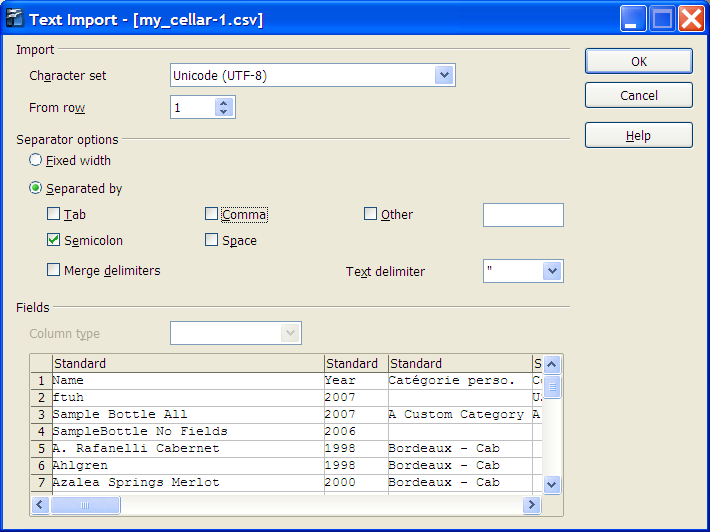Click the Sample Bottle All cell
This screenshot has width=711, height=532.
(189, 415)
